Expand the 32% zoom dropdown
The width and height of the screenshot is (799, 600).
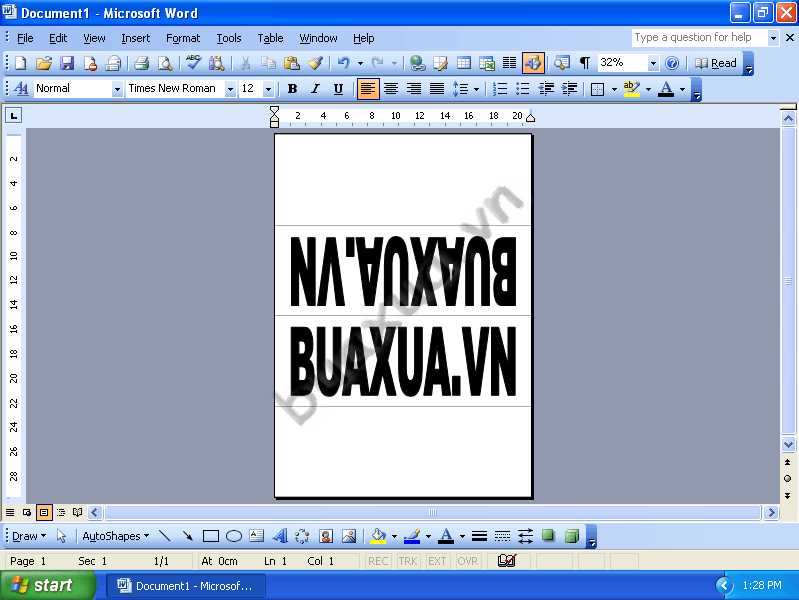653,63
